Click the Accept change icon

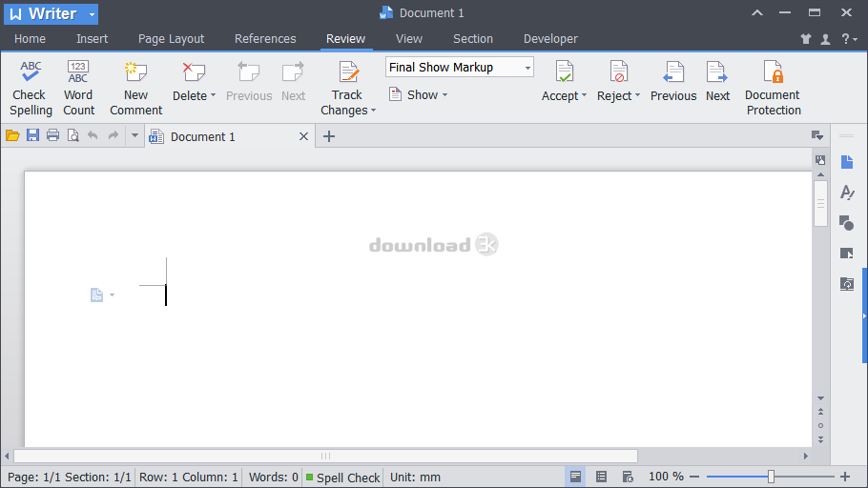pos(564,72)
